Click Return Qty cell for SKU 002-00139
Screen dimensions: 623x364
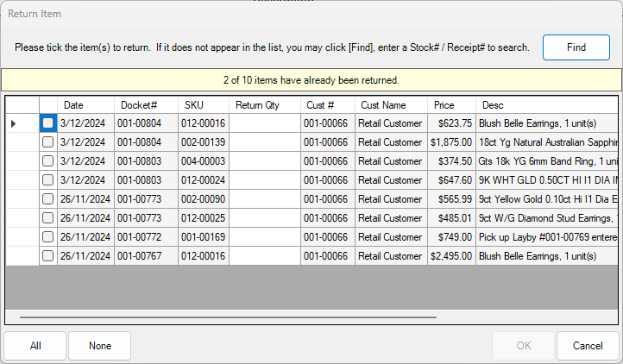(x=265, y=142)
